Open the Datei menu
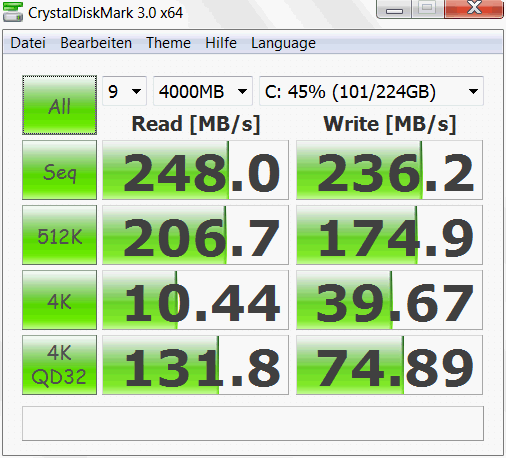 point(28,43)
